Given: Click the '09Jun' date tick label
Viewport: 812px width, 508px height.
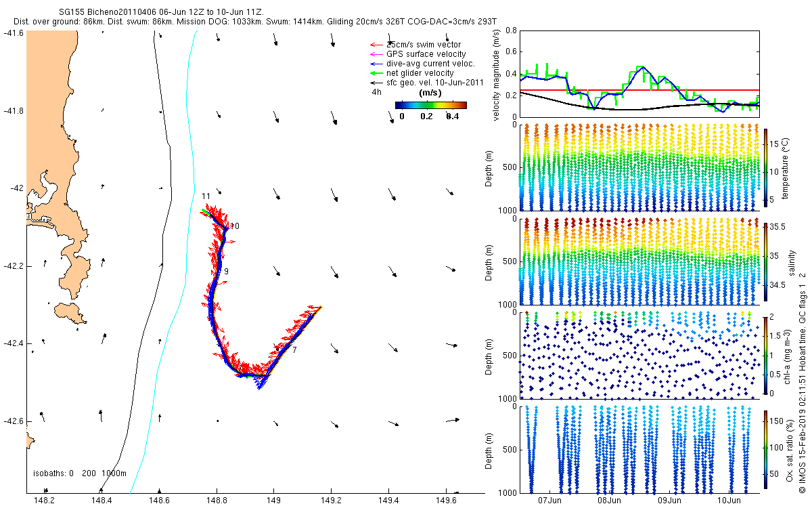Looking at the screenshot, I should click(x=669, y=501).
